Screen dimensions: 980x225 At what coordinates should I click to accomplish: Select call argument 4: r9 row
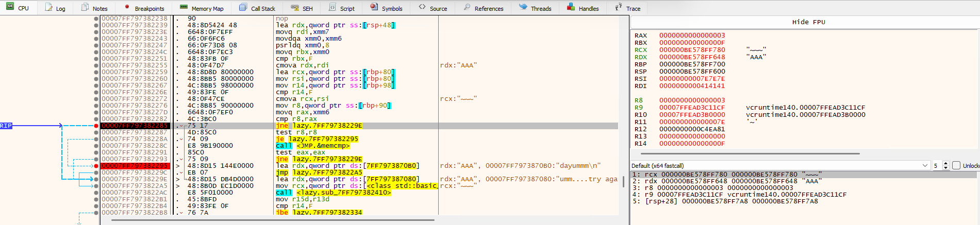(804, 195)
